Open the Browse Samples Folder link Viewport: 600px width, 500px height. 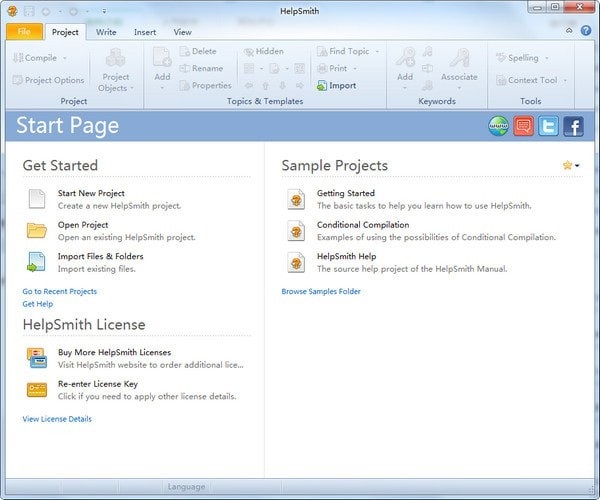pos(321,291)
